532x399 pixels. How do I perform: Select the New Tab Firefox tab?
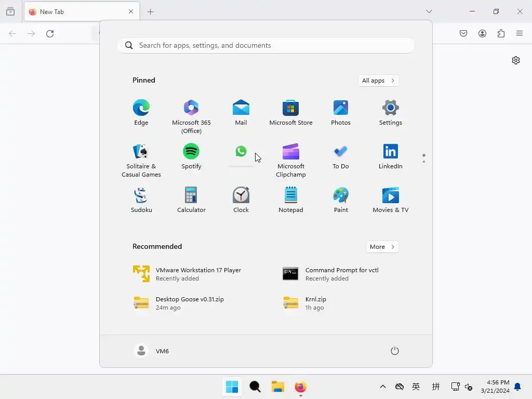(82, 11)
